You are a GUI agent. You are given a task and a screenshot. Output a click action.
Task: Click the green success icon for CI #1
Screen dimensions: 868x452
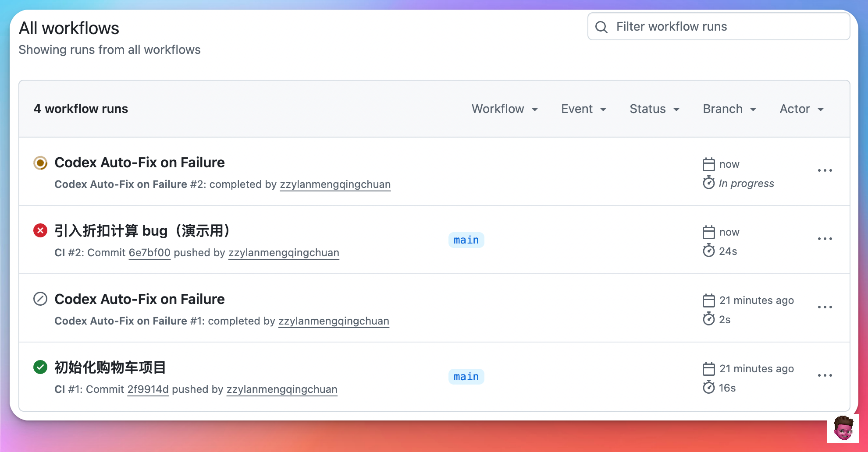40,367
